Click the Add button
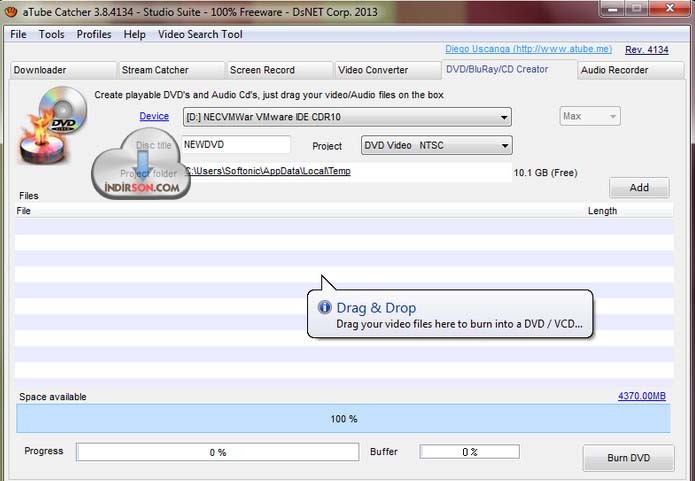 639,188
